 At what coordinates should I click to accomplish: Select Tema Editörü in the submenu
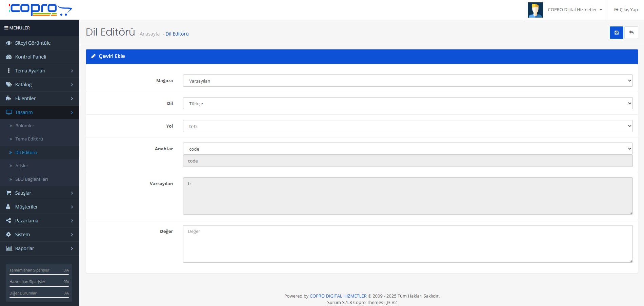click(29, 139)
